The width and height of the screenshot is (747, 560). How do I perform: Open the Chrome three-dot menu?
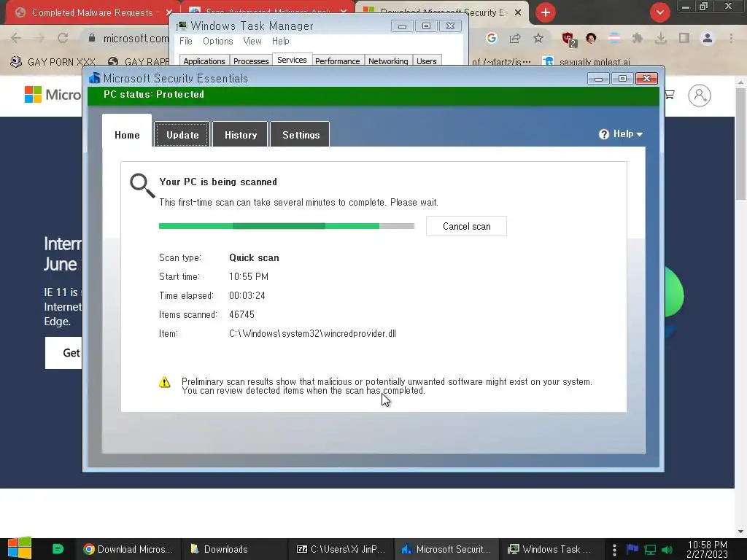pyautogui.click(x=731, y=38)
